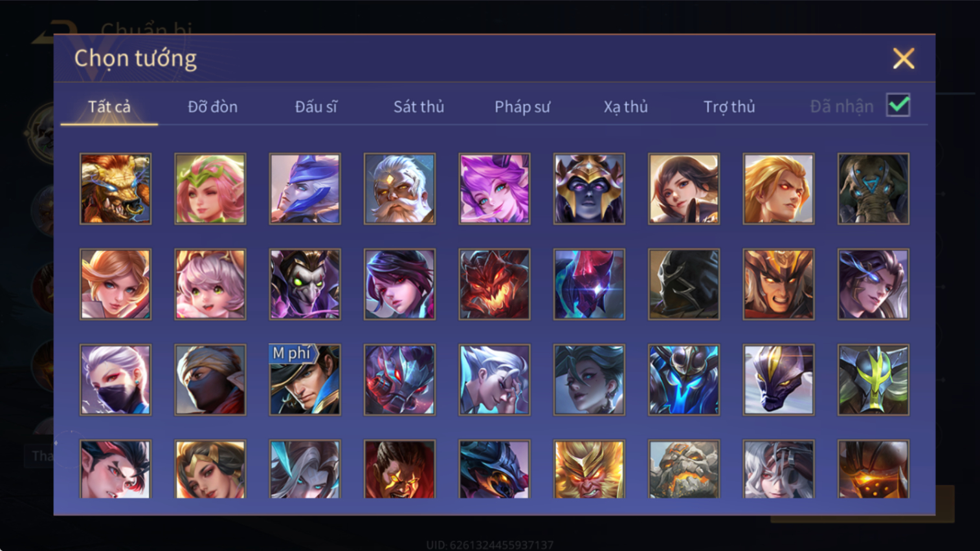Open the Trợ thủ tab
980x551 pixels.
tap(729, 107)
